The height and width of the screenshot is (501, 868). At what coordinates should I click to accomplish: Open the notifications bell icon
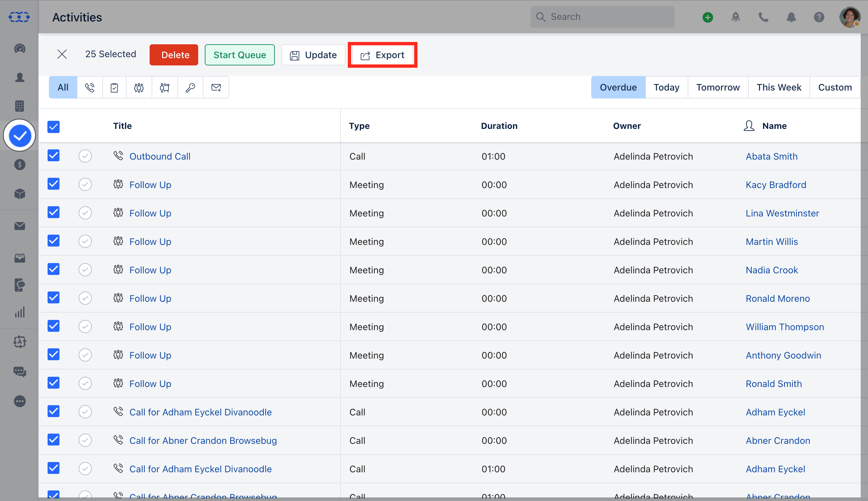coord(791,17)
